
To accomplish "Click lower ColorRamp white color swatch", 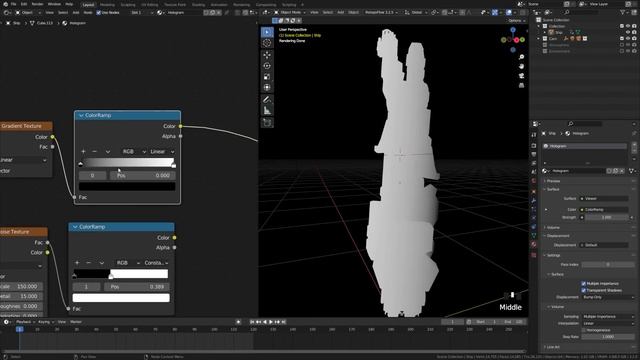I will click(x=121, y=298).
